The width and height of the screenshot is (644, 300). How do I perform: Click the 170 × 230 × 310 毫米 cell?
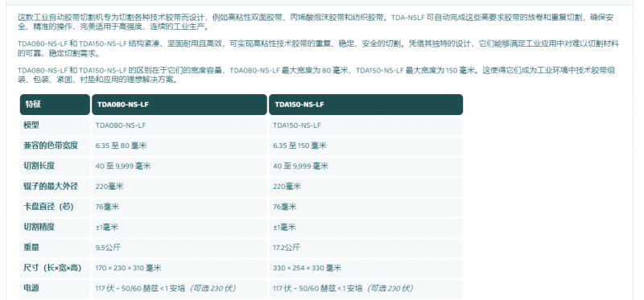(x=179, y=268)
